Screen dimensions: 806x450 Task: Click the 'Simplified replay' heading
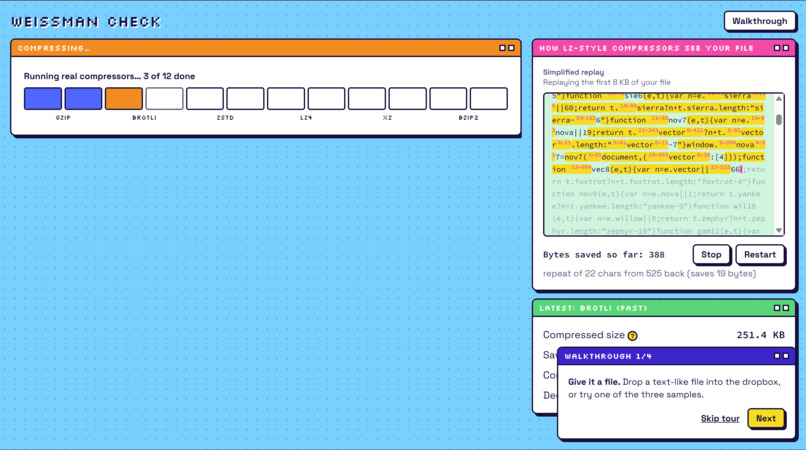573,73
